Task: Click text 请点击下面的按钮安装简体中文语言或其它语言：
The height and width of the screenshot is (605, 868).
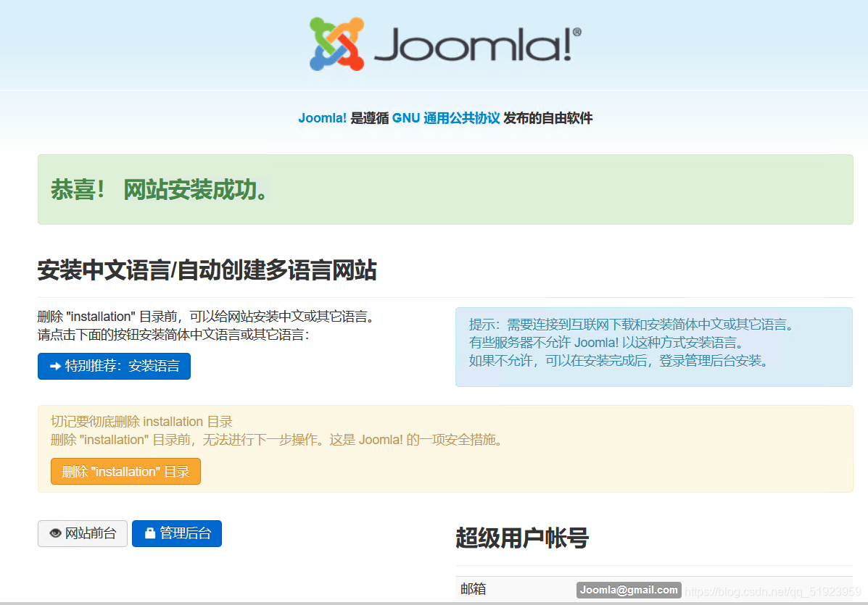Action: [173, 335]
